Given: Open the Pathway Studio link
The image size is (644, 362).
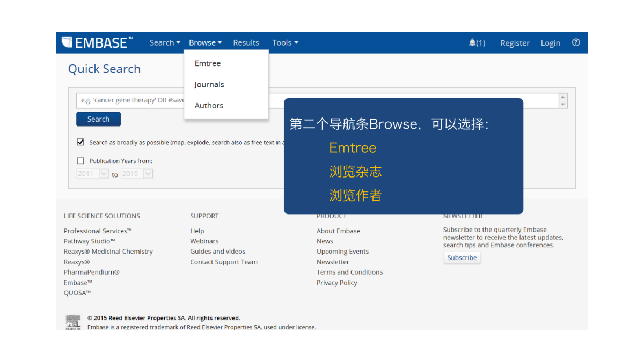Looking at the screenshot, I should tap(89, 241).
